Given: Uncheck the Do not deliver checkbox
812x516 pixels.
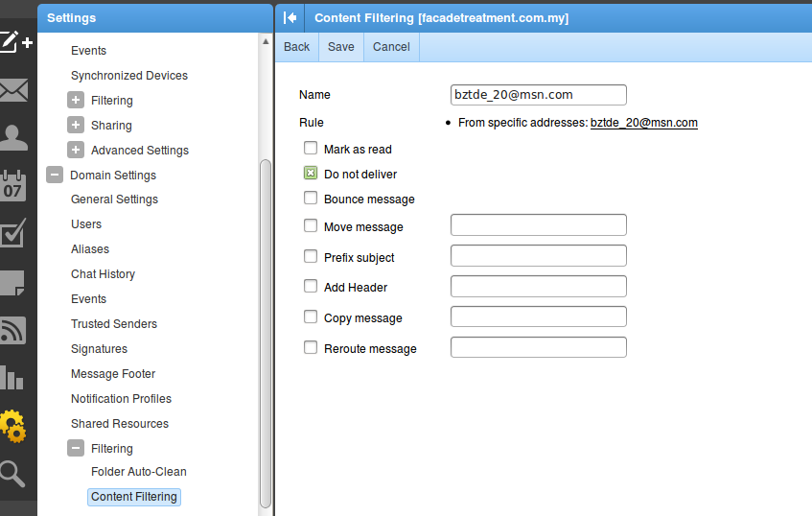Looking at the screenshot, I should tap(311, 174).
